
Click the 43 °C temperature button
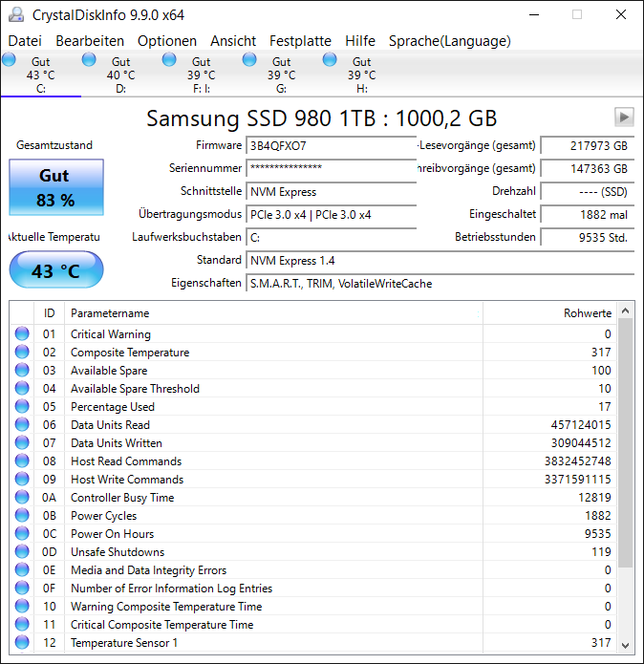pyautogui.click(x=56, y=269)
